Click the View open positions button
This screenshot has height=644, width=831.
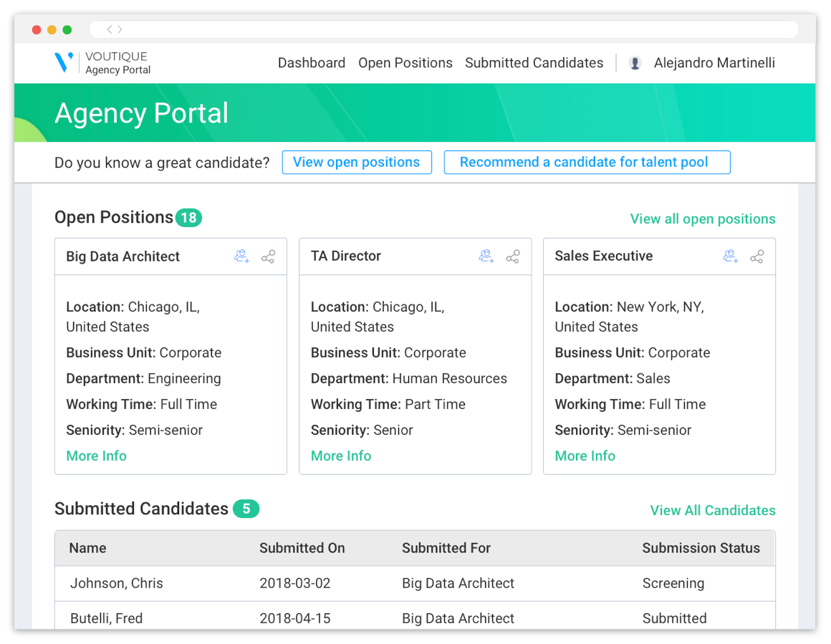pos(357,162)
